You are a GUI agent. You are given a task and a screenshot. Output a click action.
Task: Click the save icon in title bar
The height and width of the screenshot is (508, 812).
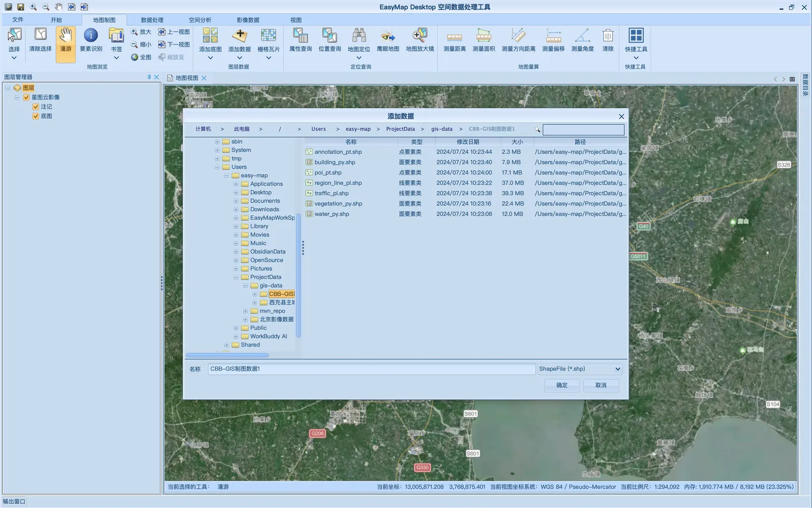click(20, 7)
